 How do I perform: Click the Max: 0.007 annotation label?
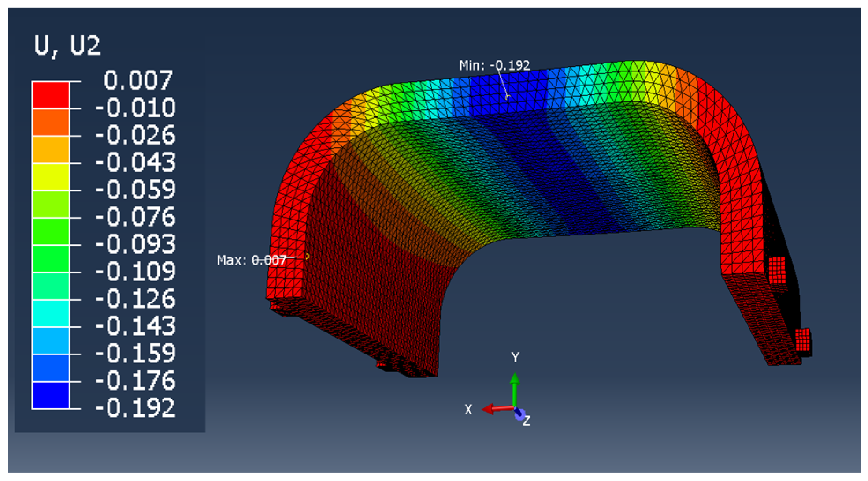tap(252, 260)
